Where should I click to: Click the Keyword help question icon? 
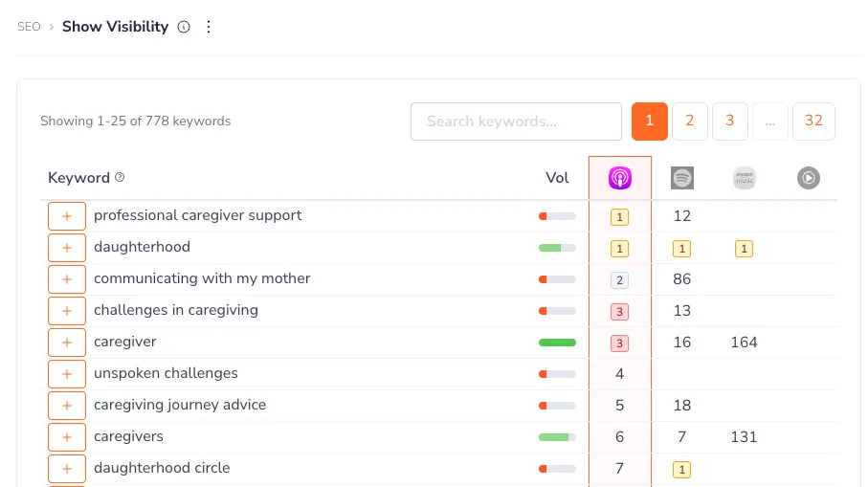click(120, 177)
